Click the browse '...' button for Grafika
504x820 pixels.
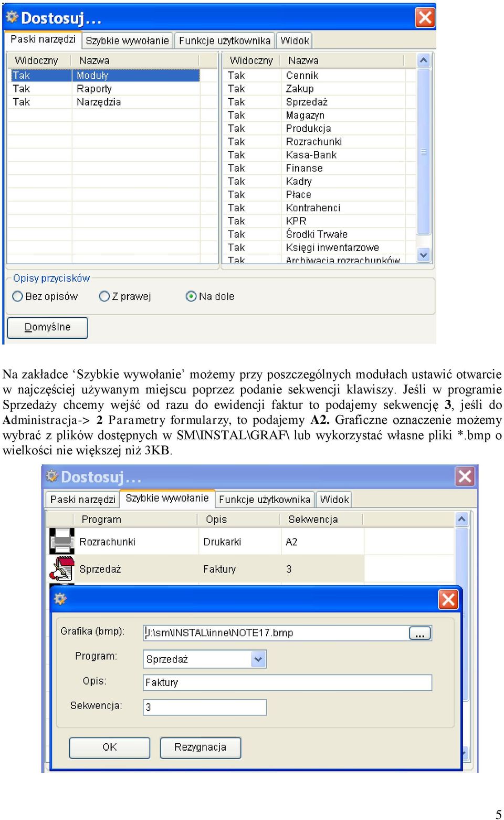pos(420,633)
